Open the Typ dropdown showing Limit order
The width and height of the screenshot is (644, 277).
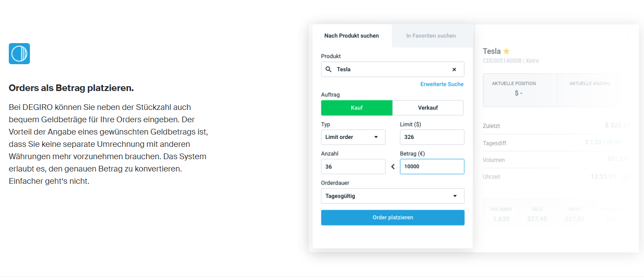[x=353, y=137]
